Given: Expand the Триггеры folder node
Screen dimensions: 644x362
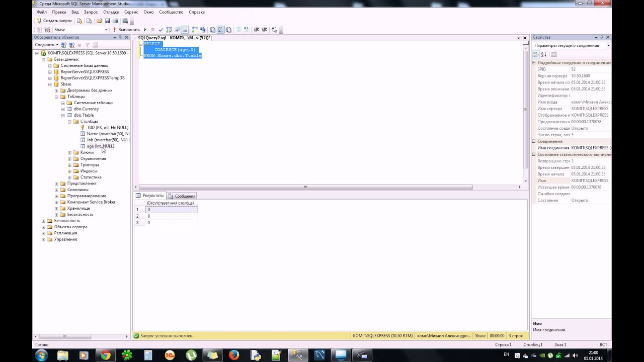Looking at the screenshot, I should (69, 165).
